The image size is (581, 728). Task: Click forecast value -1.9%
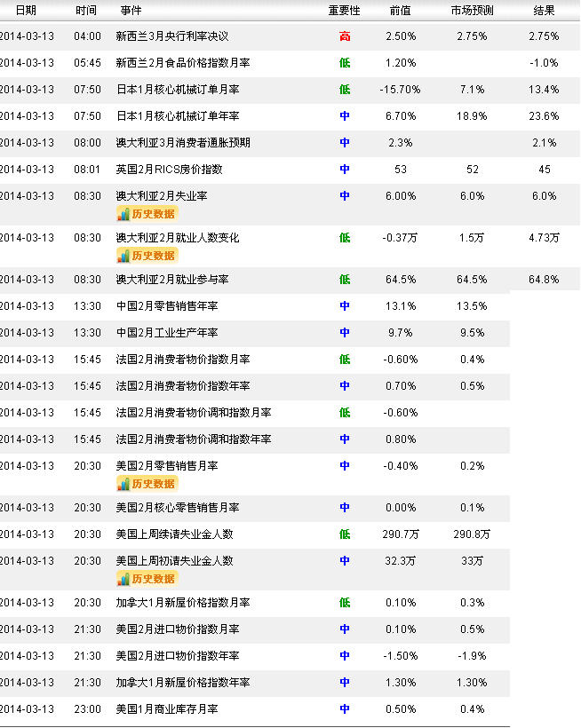472,656
